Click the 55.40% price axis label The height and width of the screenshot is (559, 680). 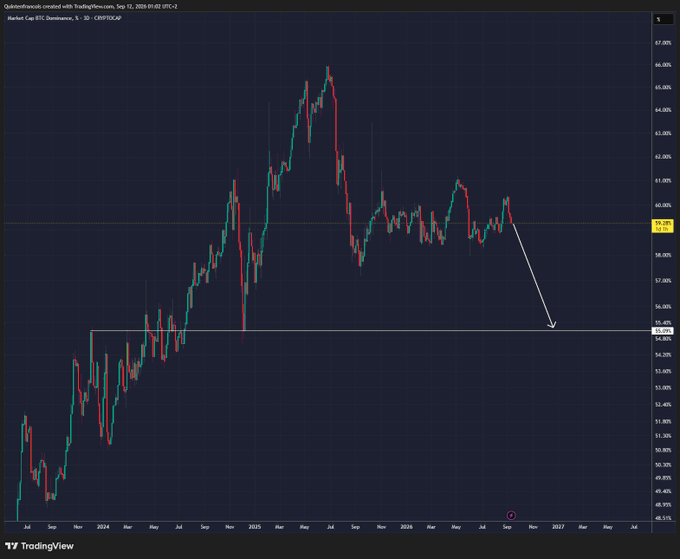[x=663, y=323]
